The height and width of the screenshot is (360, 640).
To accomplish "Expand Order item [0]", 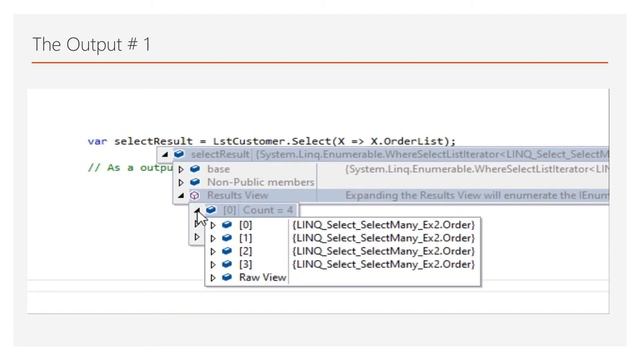I will (x=213, y=225).
